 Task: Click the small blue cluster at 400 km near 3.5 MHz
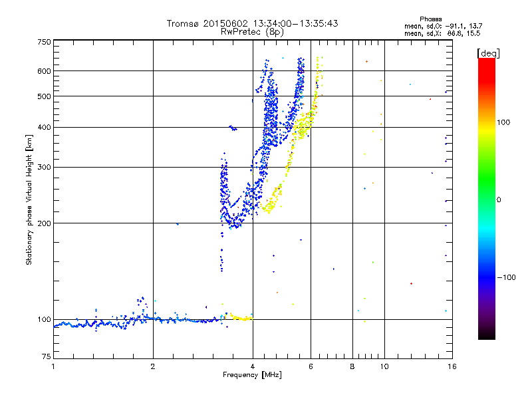(x=233, y=128)
